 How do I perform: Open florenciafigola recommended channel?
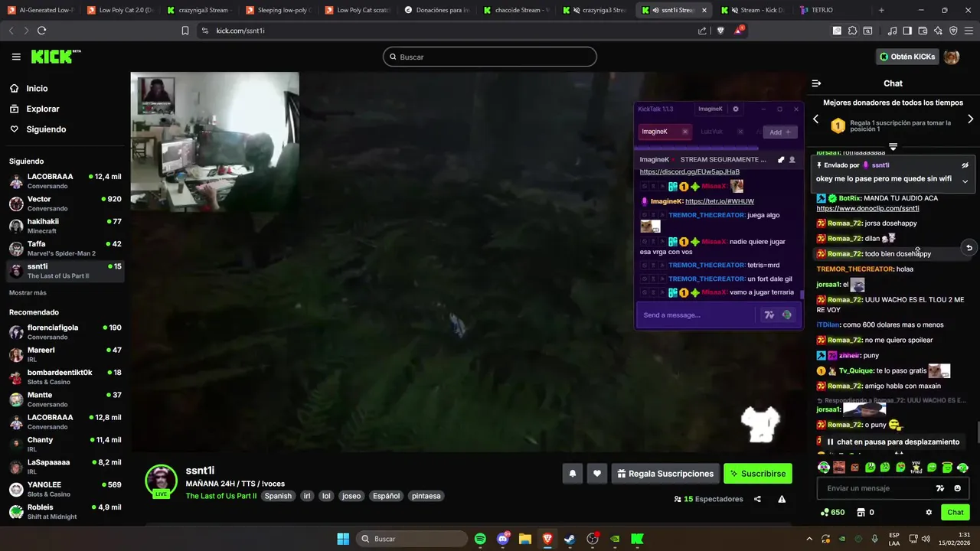65,332
